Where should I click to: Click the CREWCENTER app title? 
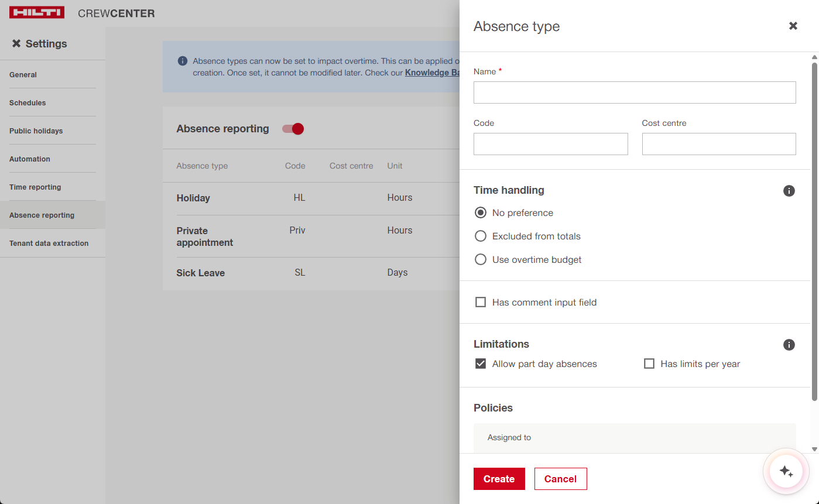coord(116,13)
